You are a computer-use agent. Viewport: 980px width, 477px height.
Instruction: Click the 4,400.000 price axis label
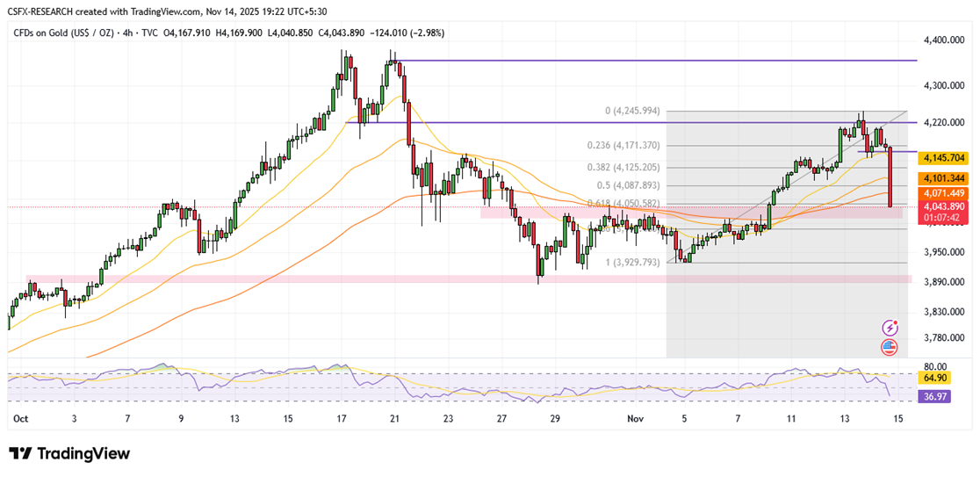point(944,40)
